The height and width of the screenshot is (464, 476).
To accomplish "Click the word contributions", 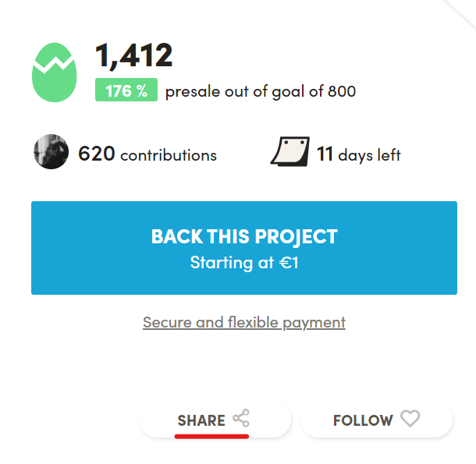I will 169,155.
